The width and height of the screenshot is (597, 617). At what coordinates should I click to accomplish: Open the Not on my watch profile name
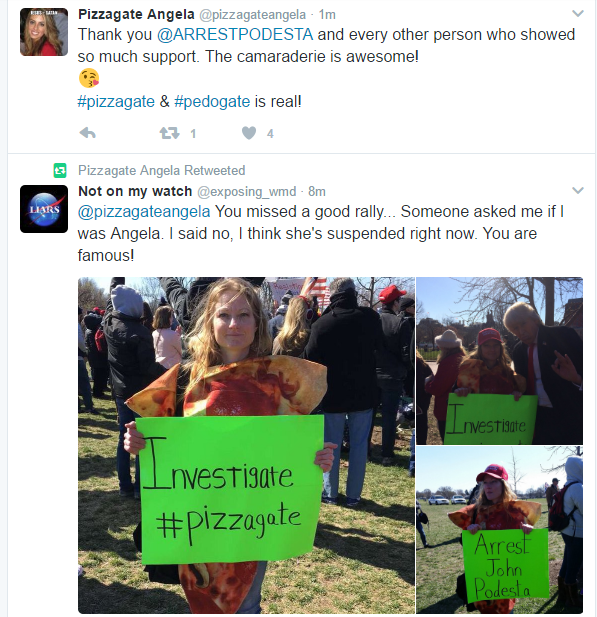point(135,191)
